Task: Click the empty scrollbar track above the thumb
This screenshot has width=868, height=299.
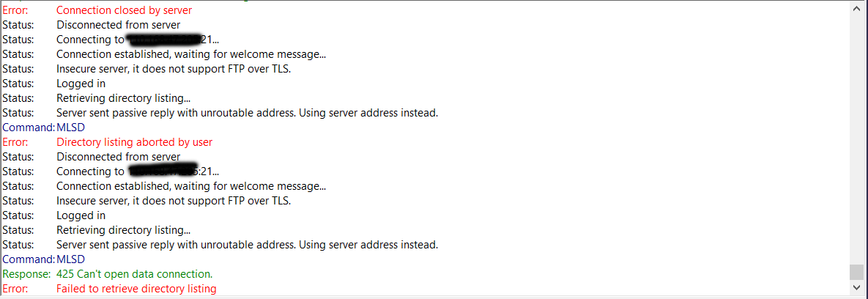Action: click(856, 138)
